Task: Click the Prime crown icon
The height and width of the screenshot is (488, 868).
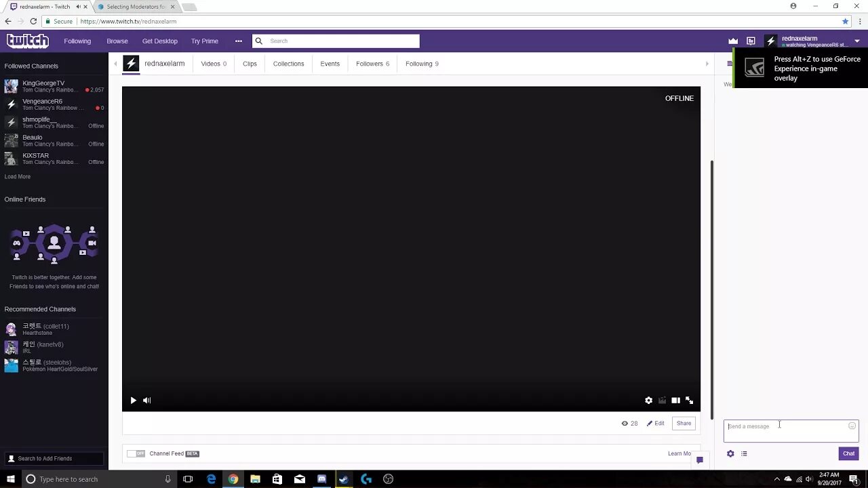Action: pos(733,41)
